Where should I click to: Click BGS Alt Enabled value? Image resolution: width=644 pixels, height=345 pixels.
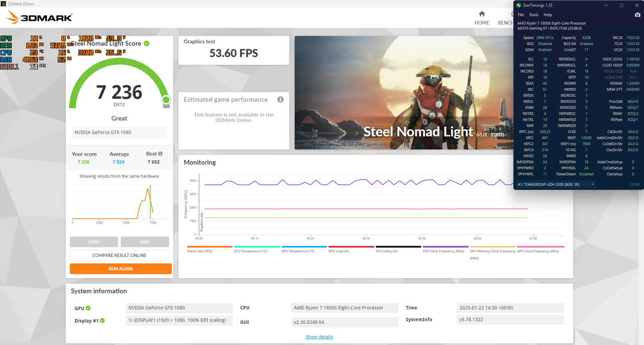[x=586, y=44]
